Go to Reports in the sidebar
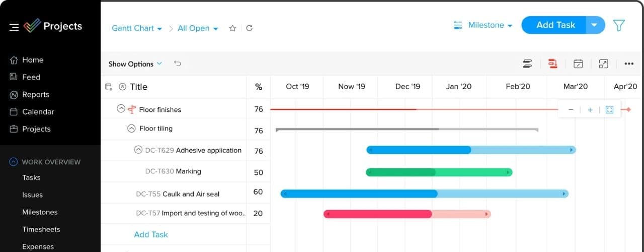The image size is (644, 252). [x=35, y=94]
